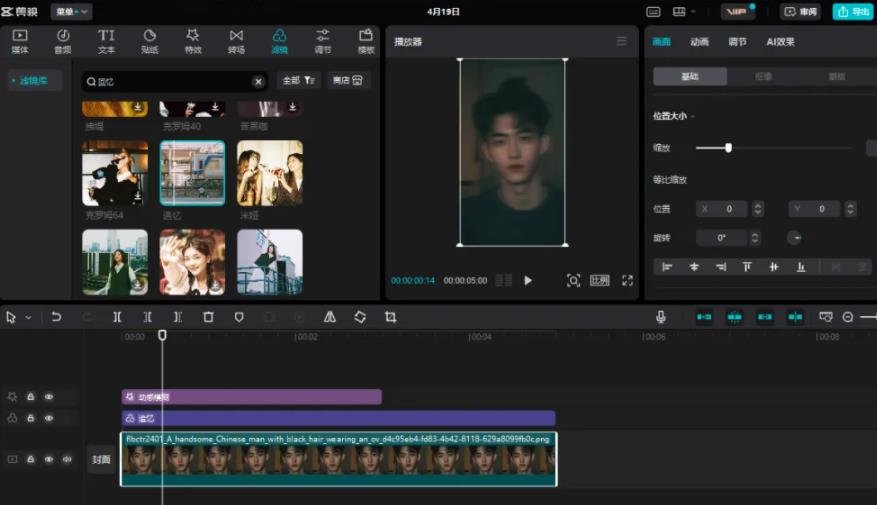
Task: Play the preview video
Action: click(x=528, y=280)
